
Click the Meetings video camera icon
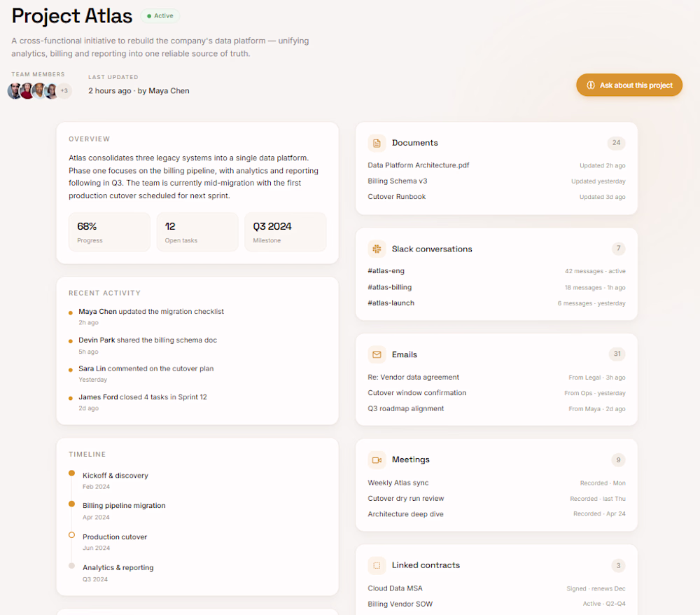tap(377, 459)
